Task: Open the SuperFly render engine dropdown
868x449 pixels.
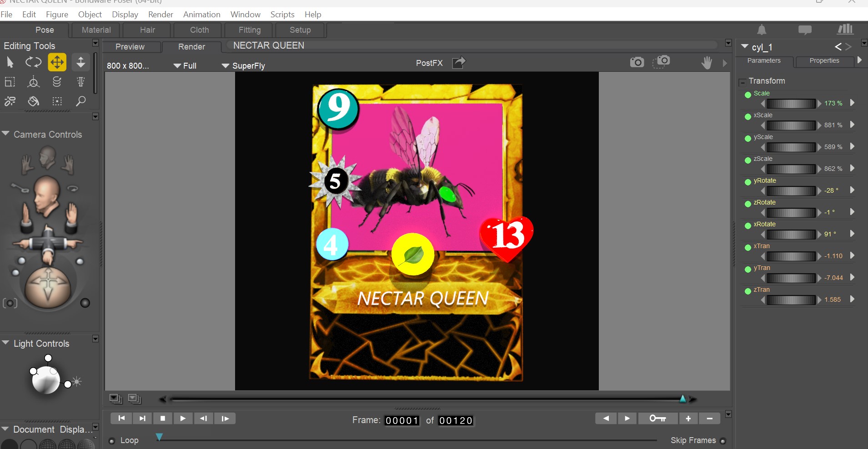Action: click(x=243, y=66)
